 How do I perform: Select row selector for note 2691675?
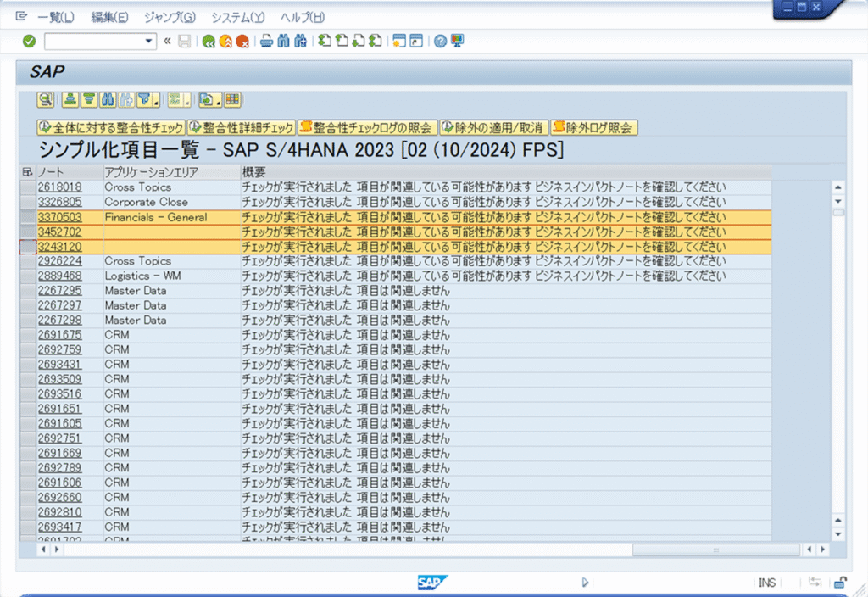tap(28, 335)
